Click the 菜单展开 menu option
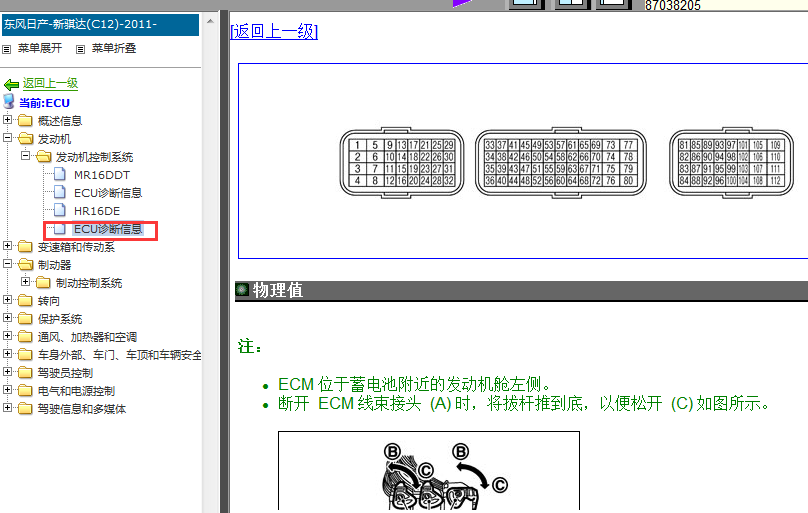Image resolution: width=808 pixels, height=513 pixels. point(40,48)
